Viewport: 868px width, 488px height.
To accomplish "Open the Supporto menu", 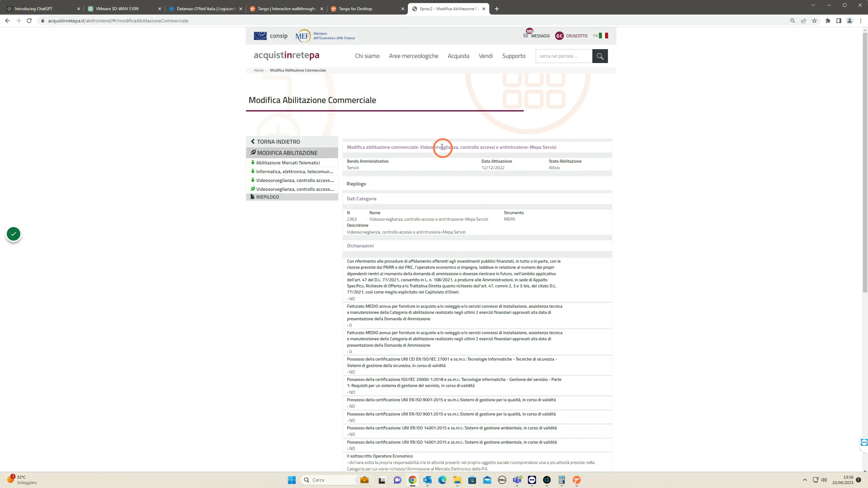I will click(x=514, y=56).
